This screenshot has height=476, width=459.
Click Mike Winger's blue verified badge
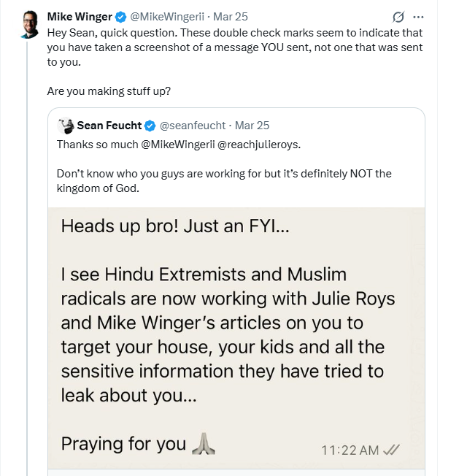(120, 17)
